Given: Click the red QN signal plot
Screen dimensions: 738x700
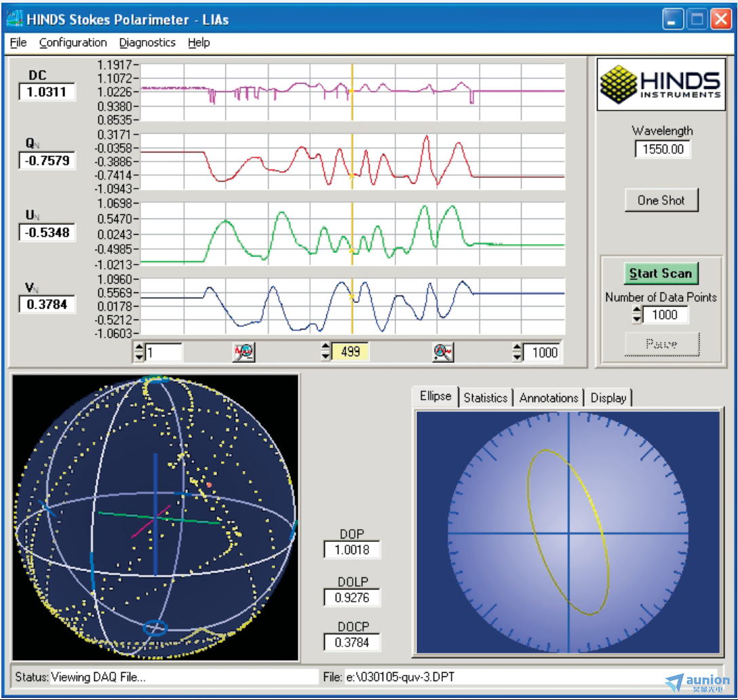Looking at the screenshot, I should [x=353, y=161].
